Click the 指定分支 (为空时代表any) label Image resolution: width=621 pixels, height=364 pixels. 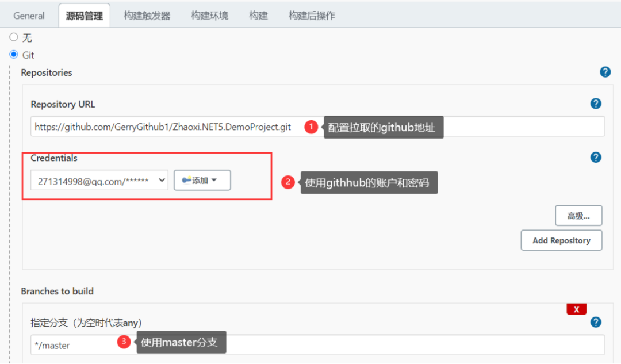tap(86, 323)
